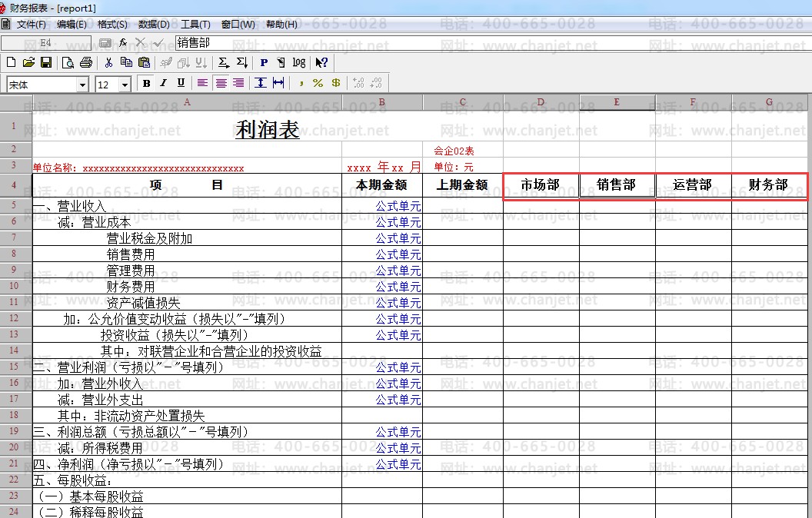Toggle italic formatting
812x518 pixels.
pyautogui.click(x=164, y=83)
